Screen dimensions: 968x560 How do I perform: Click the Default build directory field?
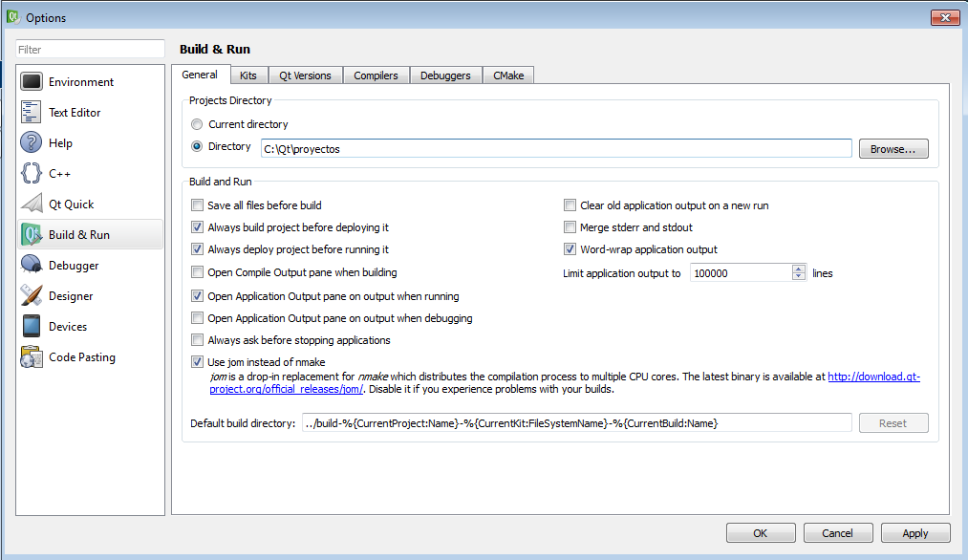[x=576, y=423]
